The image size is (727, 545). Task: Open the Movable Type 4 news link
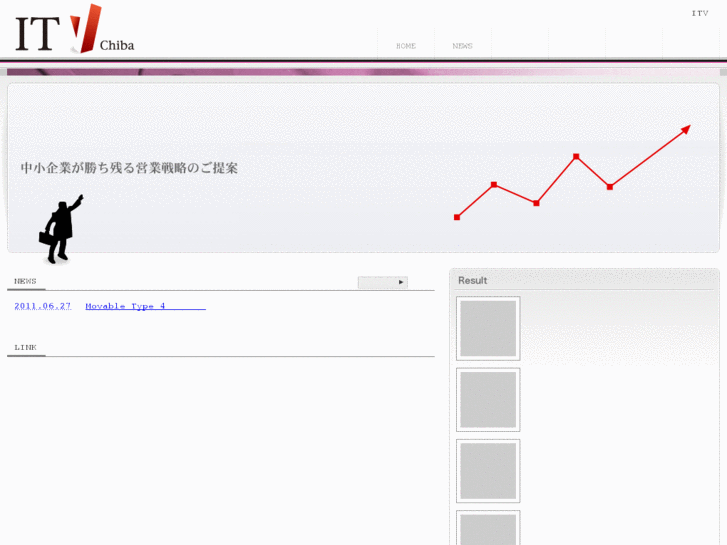(145, 306)
